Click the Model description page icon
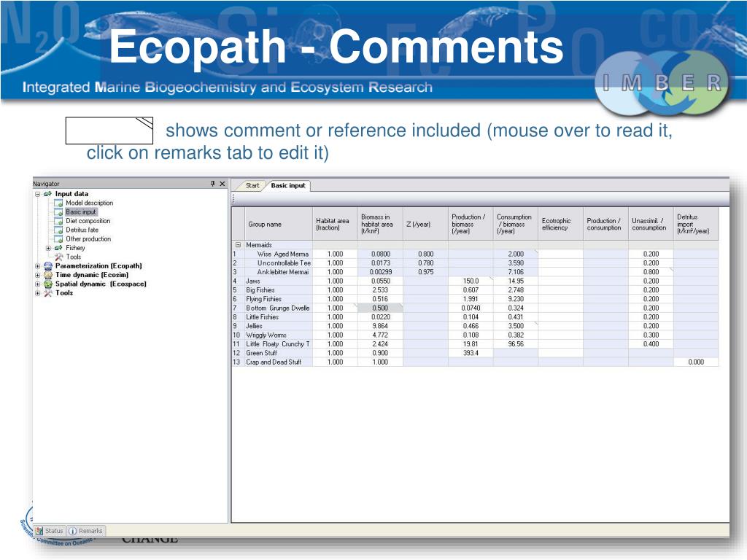 (58, 203)
